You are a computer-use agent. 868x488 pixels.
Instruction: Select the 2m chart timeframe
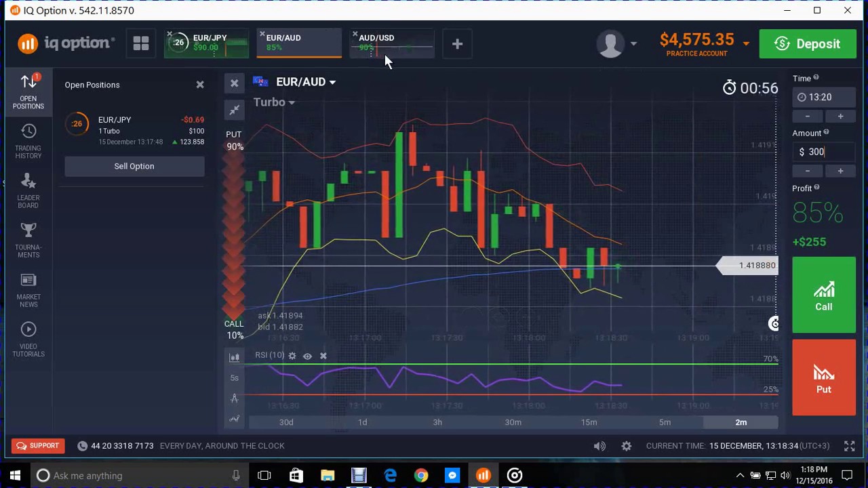741,422
